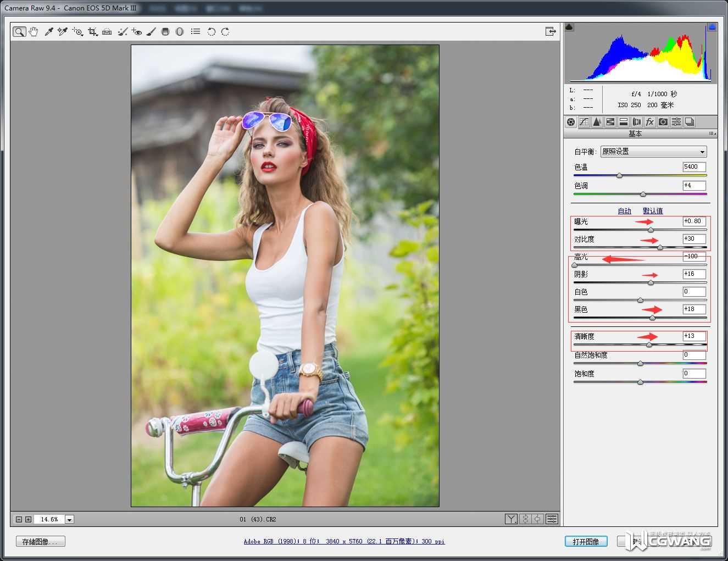Select the White Balance eyedropper tool
The width and height of the screenshot is (728, 561).
49,32
